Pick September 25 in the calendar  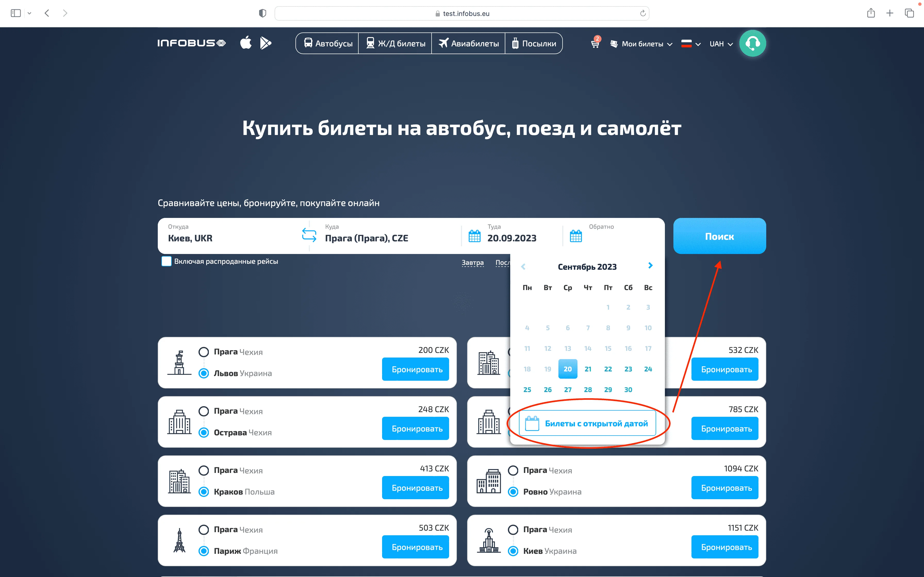[527, 390]
